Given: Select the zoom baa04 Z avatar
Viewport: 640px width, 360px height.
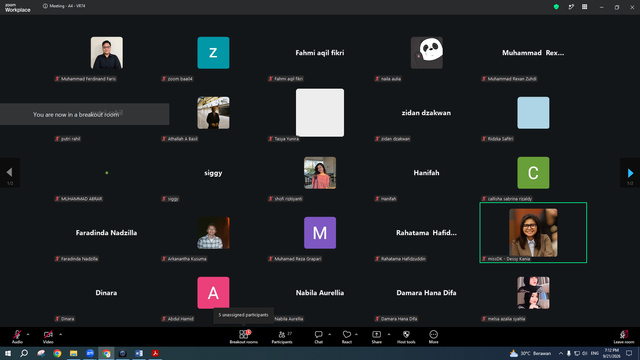Looking at the screenshot, I should (213, 53).
